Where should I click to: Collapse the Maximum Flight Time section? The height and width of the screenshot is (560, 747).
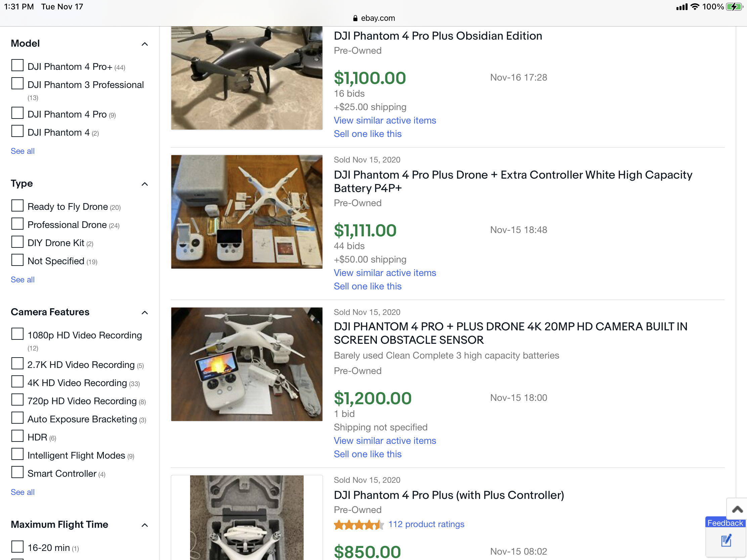[x=144, y=525]
